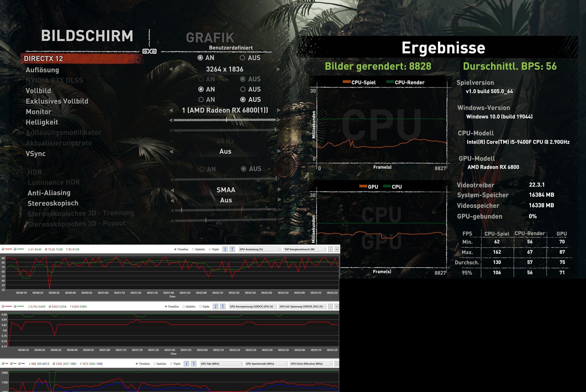Switch to the BILDSCHIRM settings tab

87,36
